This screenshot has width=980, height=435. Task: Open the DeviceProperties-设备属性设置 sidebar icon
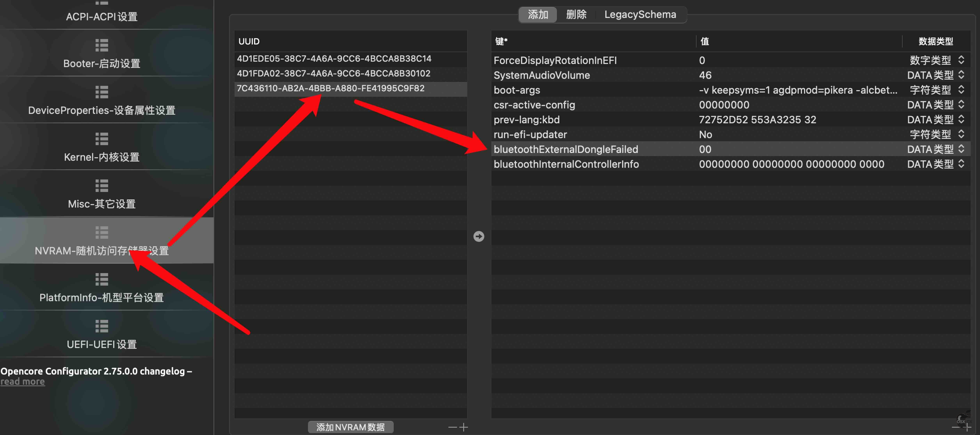(x=102, y=92)
